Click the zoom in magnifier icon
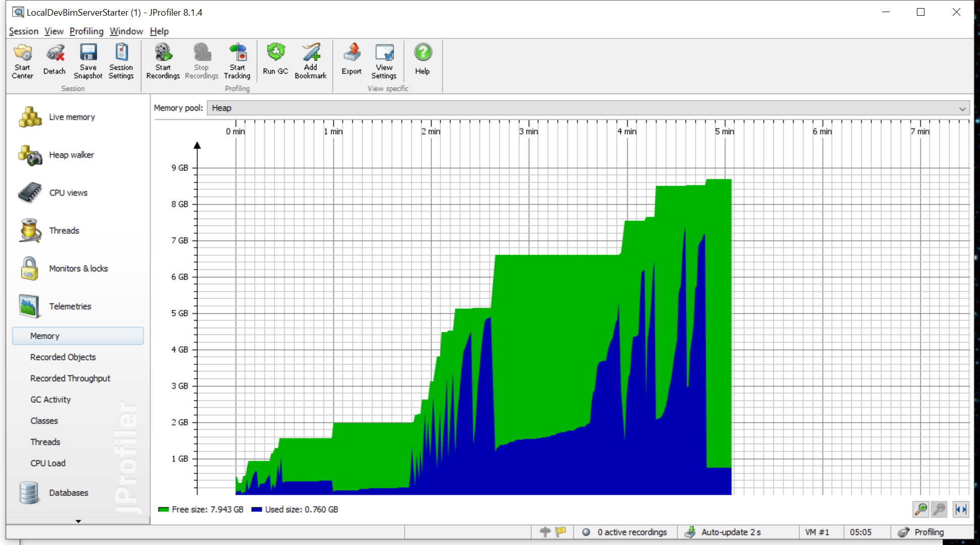 point(920,509)
